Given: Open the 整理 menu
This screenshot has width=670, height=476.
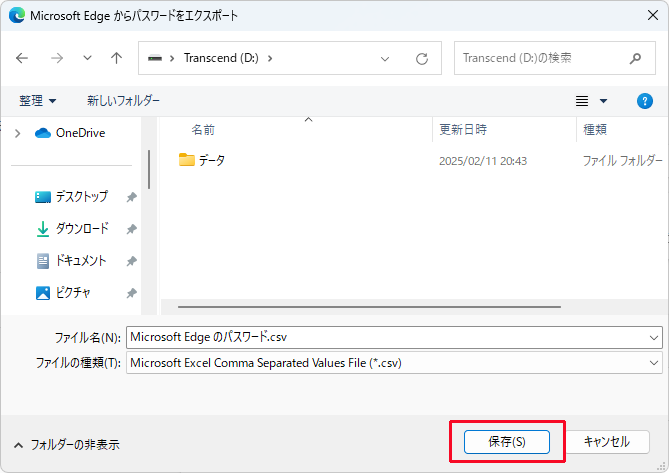Looking at the screenshot, I should coord(38,101).
